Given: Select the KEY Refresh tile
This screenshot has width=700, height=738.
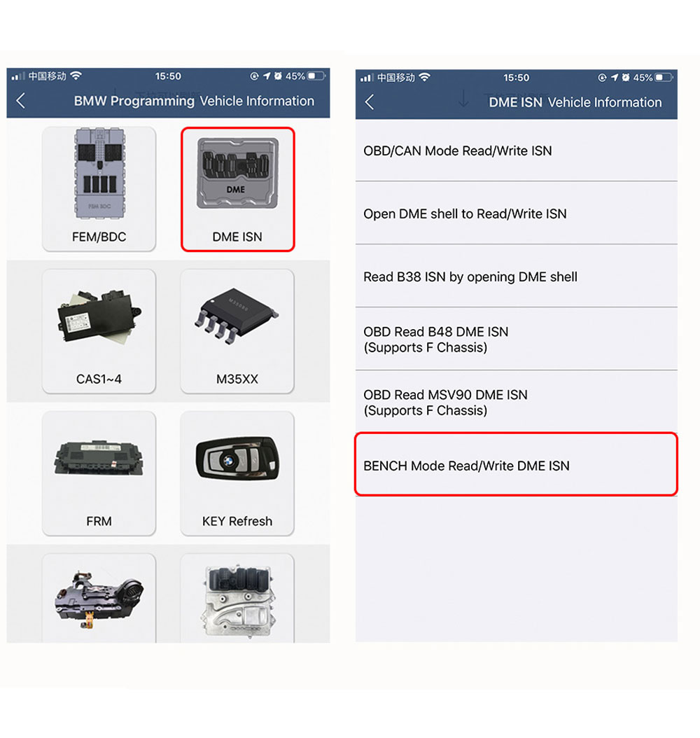Looking at the screenshot, I should point(237,473).
